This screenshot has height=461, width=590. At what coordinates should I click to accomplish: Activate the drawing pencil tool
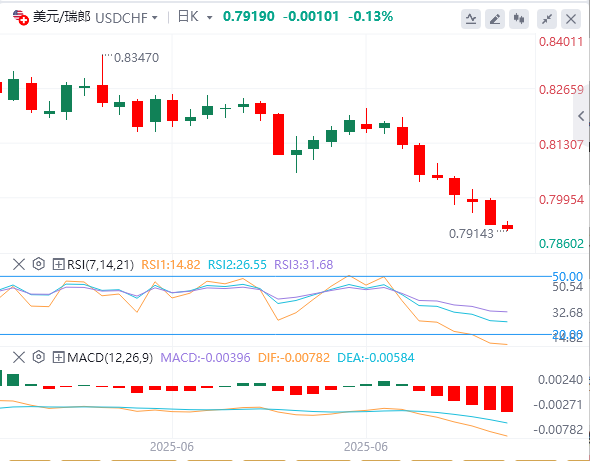click(495, 19)
